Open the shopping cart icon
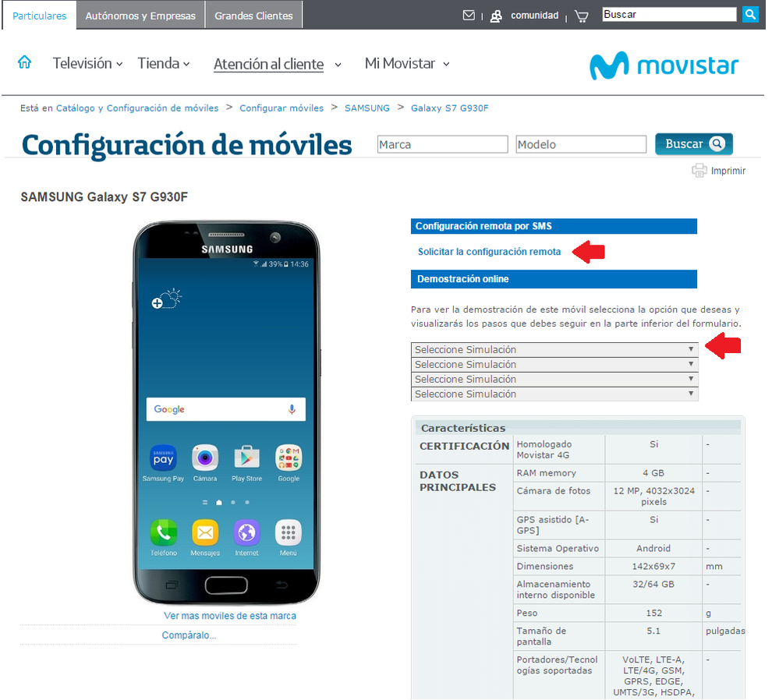This screenshot has height=700, width=779. point(581,16)
